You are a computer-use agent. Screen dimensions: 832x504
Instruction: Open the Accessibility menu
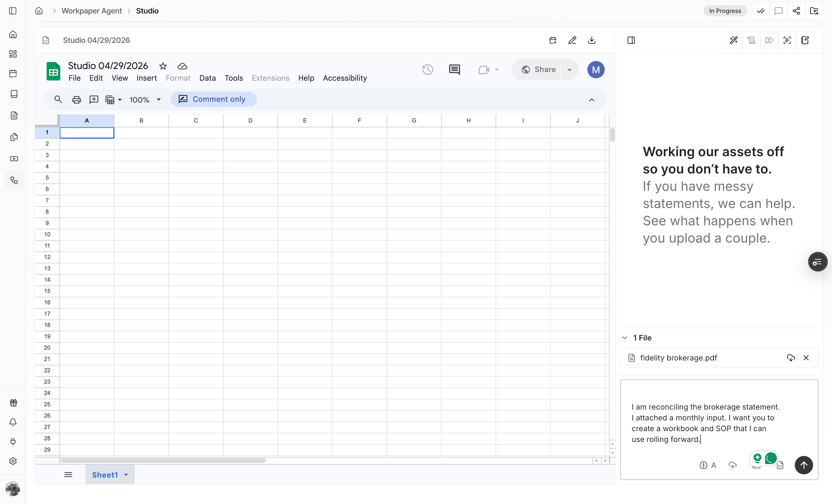tap(345, 78)
